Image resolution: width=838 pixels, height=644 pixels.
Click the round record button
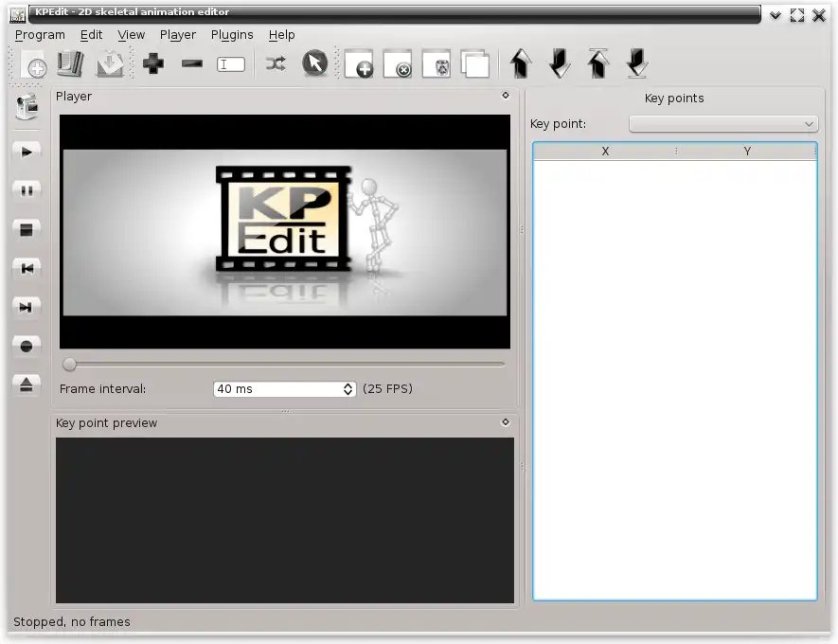27,347
